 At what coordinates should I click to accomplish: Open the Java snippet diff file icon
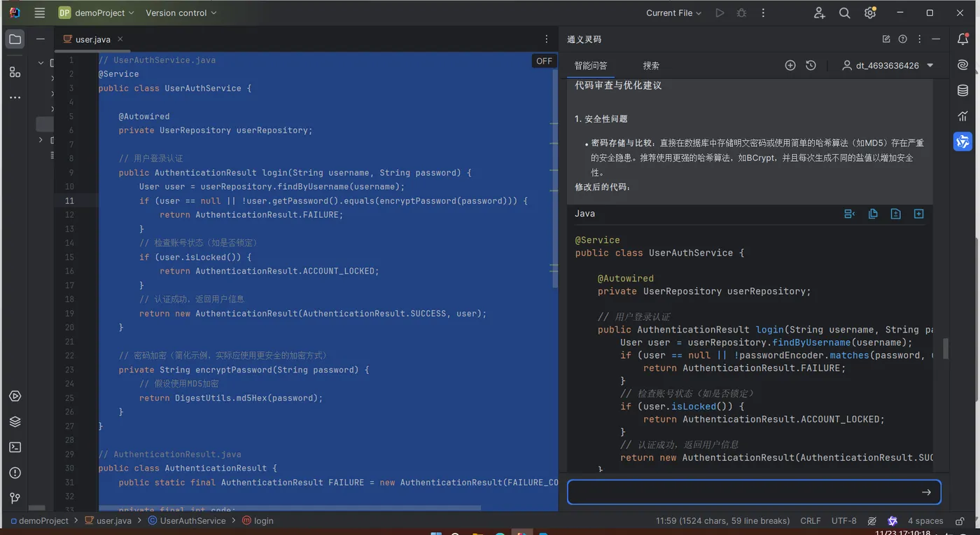click(895, 214)
